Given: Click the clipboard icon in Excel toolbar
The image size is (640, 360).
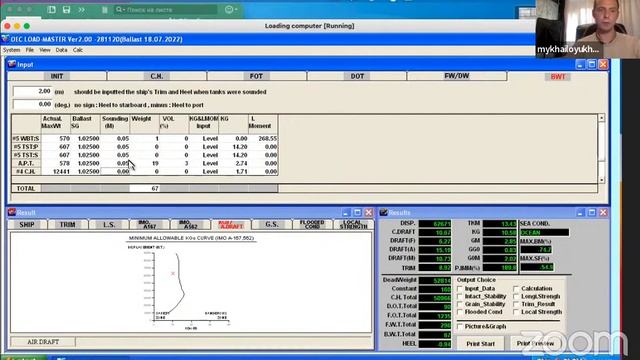Looking at the screenshot, I should tap(104, 10).
